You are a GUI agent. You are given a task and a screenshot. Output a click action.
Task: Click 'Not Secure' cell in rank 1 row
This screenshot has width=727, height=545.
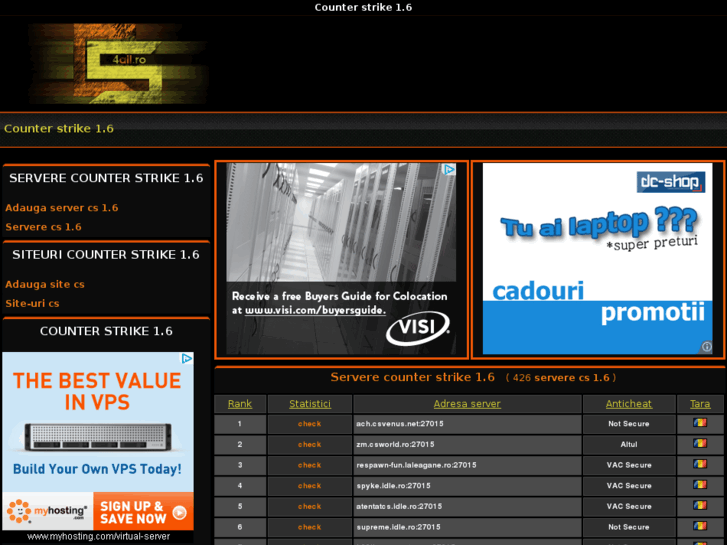[629, 424]
